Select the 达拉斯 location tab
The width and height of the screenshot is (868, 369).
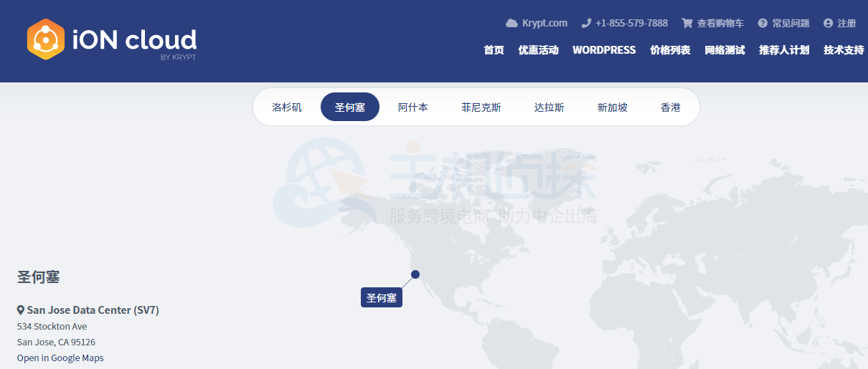(x=549, y=107)
